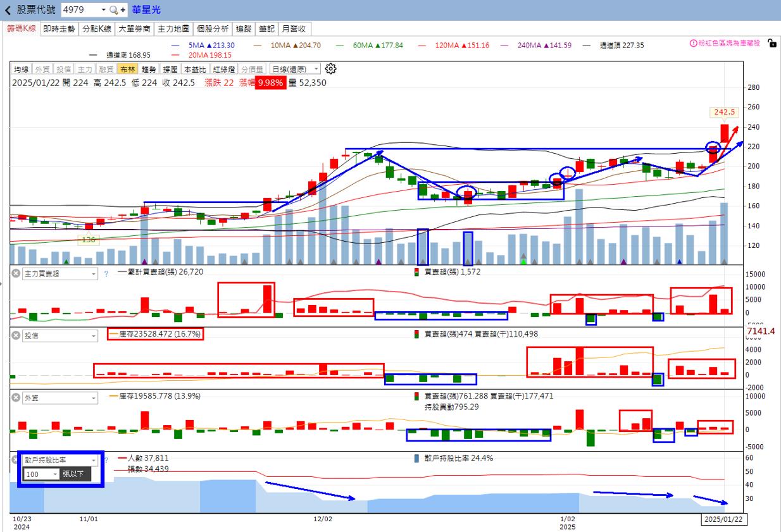Click the 通道底 168.95 legend entry

pos(120,55)
